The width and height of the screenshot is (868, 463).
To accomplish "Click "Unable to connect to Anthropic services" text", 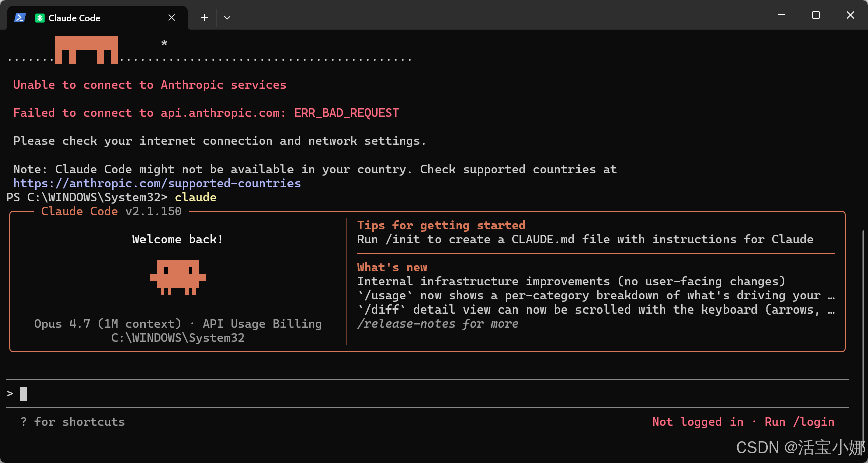I will (150, 85).
